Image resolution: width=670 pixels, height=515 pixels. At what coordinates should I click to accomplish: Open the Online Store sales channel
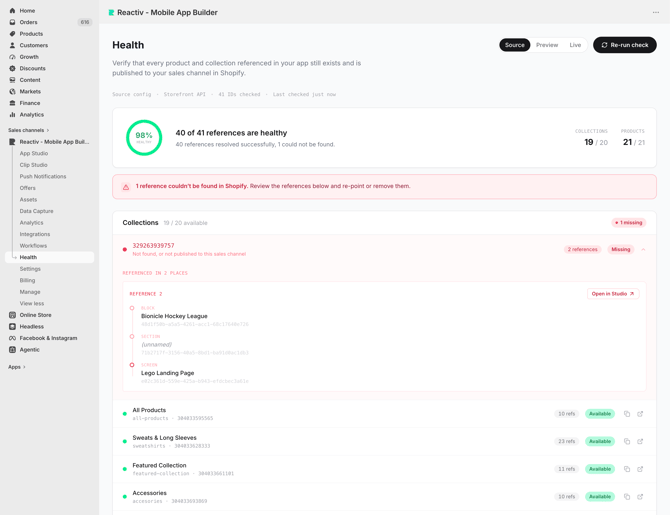pyautogui.click(x=35, y=315)
